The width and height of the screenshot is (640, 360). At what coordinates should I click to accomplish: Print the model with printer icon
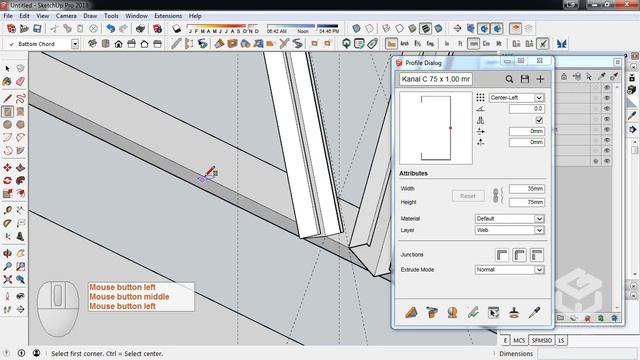click(x=140, y=28)
